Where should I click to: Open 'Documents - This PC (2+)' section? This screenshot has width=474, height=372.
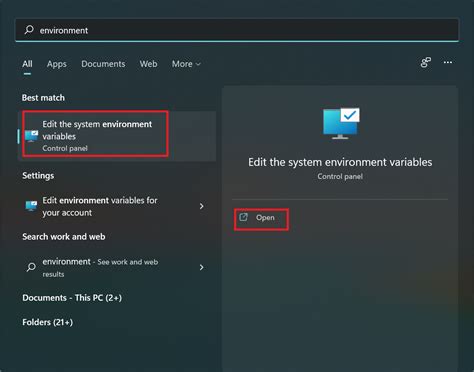(72, 298)
